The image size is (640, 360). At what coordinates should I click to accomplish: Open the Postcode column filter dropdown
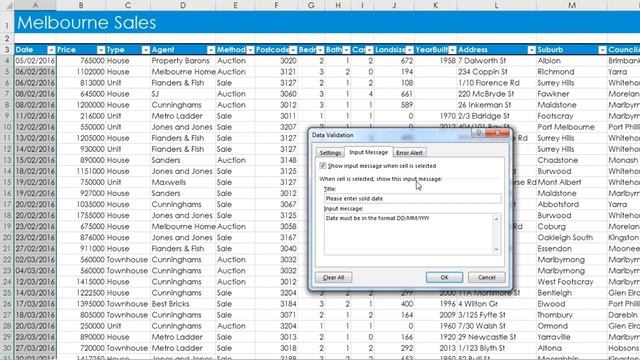coord(293,50)
